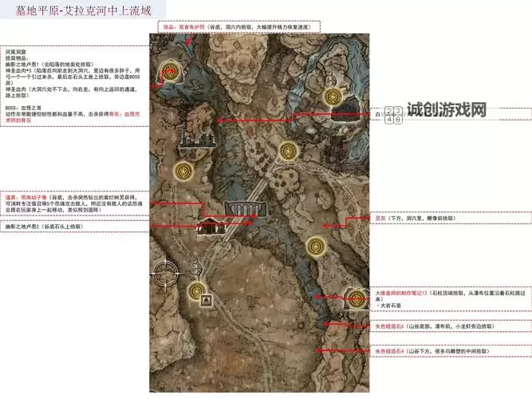The height and width of the screenshot is (399, 532).
Task: Select the dark square building on the map
Action: click(345, 109)
